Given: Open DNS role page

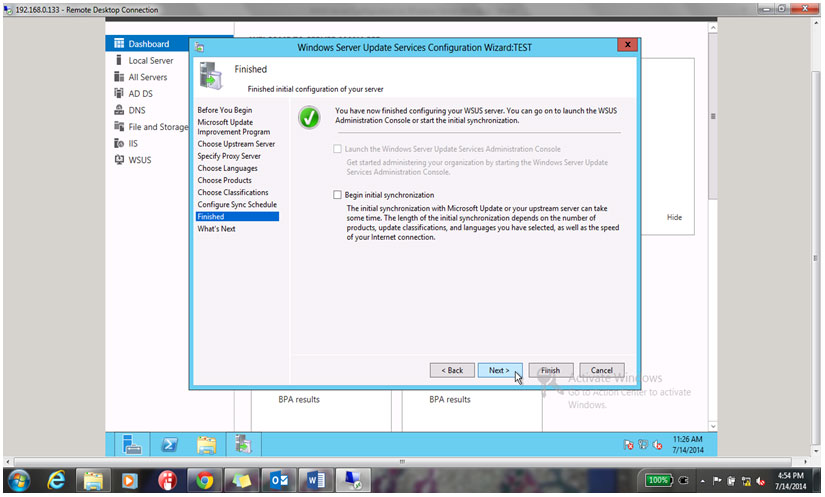Looking at the screenshot, I should 136,110.
